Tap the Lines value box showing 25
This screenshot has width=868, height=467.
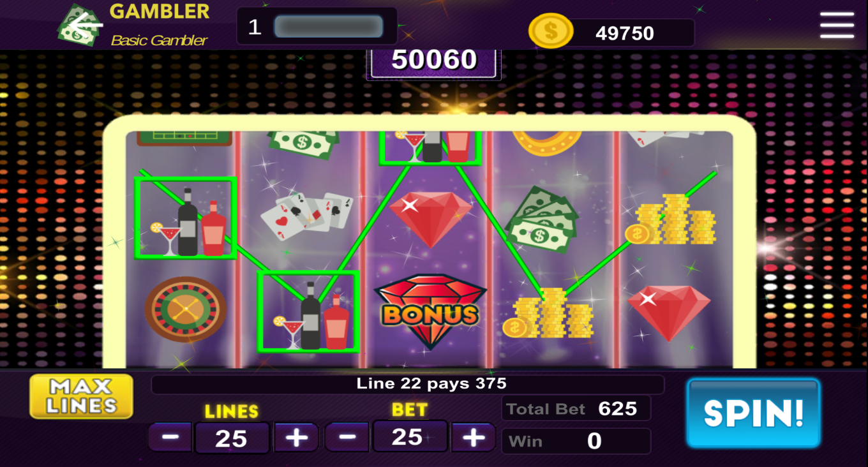pos(232,438)
